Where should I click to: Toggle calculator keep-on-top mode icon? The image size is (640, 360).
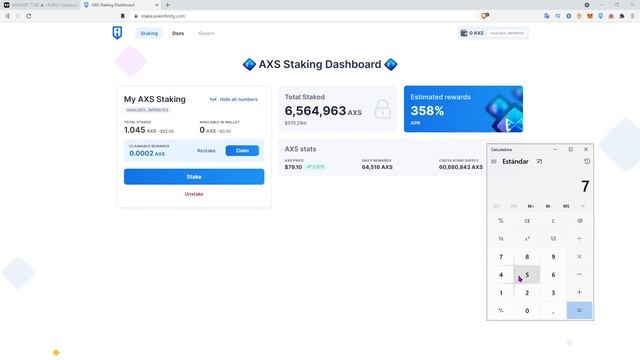(539, 162)
